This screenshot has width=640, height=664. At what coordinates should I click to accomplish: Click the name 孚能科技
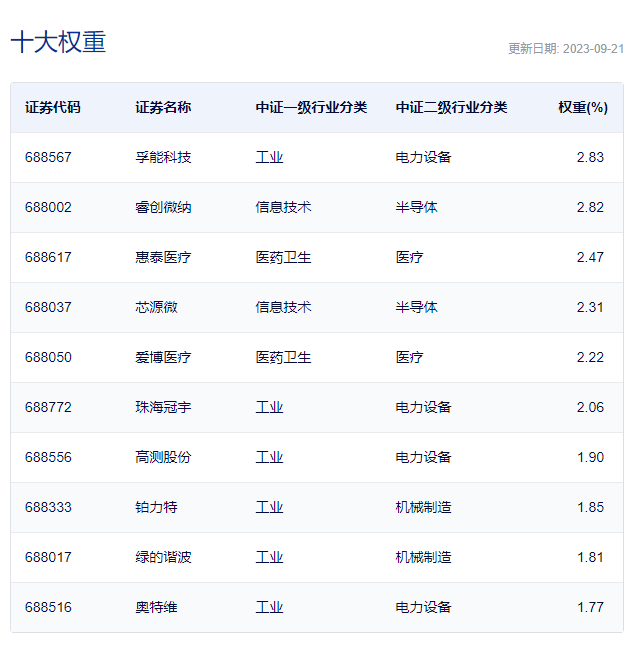pyautogui.click(x=163, y=158)
